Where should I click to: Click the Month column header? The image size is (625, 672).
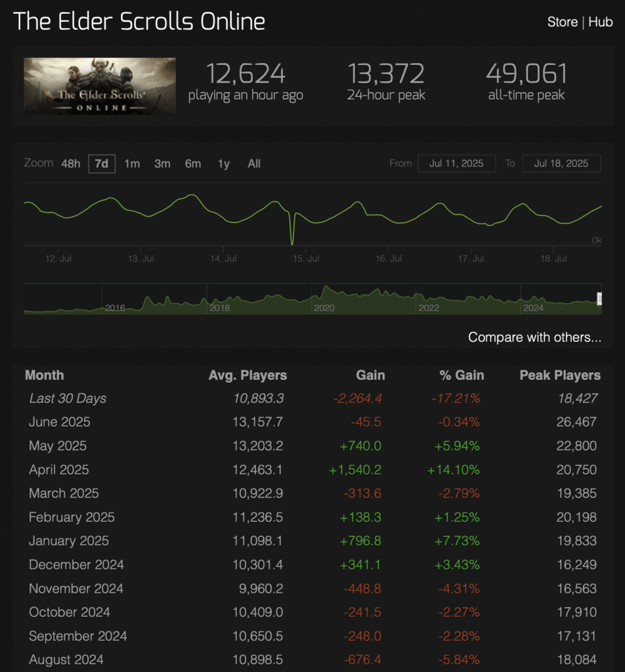click(x=45, y=375)
